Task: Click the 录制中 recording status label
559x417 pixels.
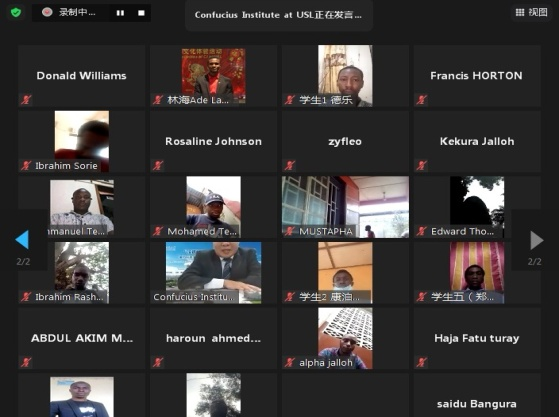Action: pyautogui.click(x=77, y=12)
